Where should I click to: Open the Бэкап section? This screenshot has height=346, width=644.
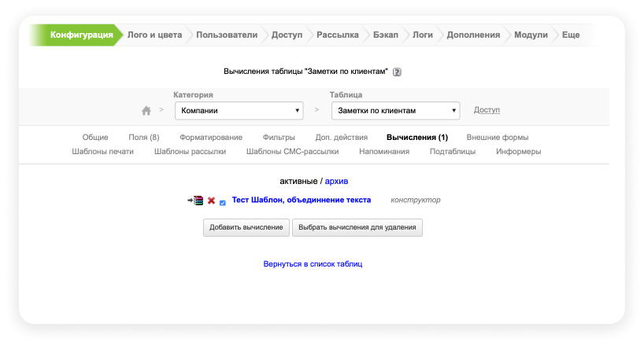[385, 35]
